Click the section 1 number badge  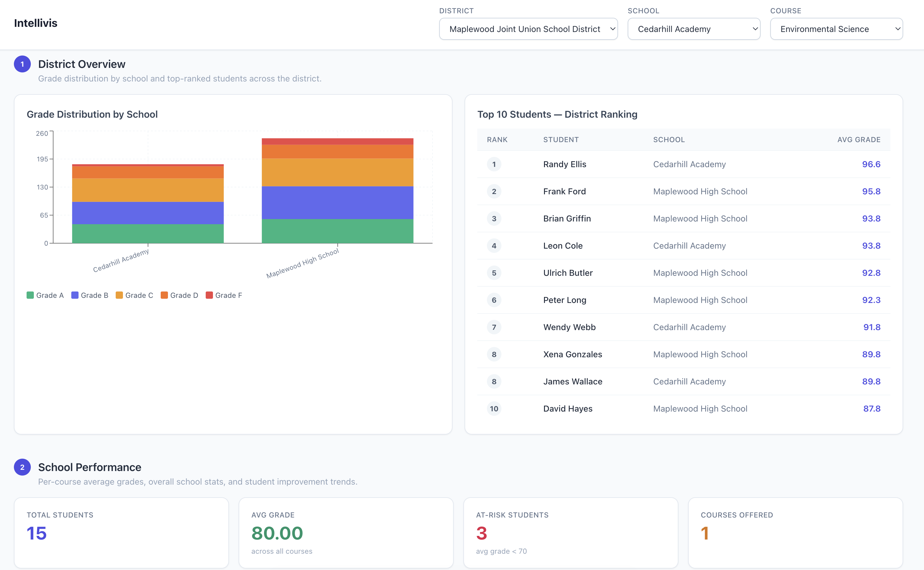[22, 64]
